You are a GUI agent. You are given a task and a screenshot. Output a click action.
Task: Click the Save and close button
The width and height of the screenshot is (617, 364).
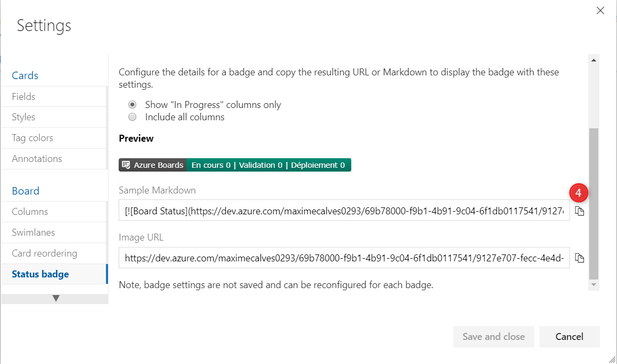(x=493, y=337)
